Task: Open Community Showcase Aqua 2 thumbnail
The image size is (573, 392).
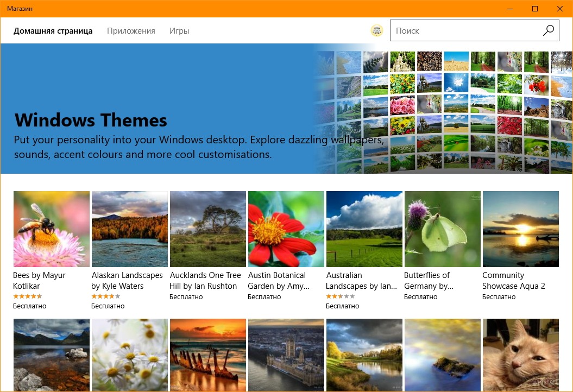Action: pyautogui.click(x=521, y=229)
